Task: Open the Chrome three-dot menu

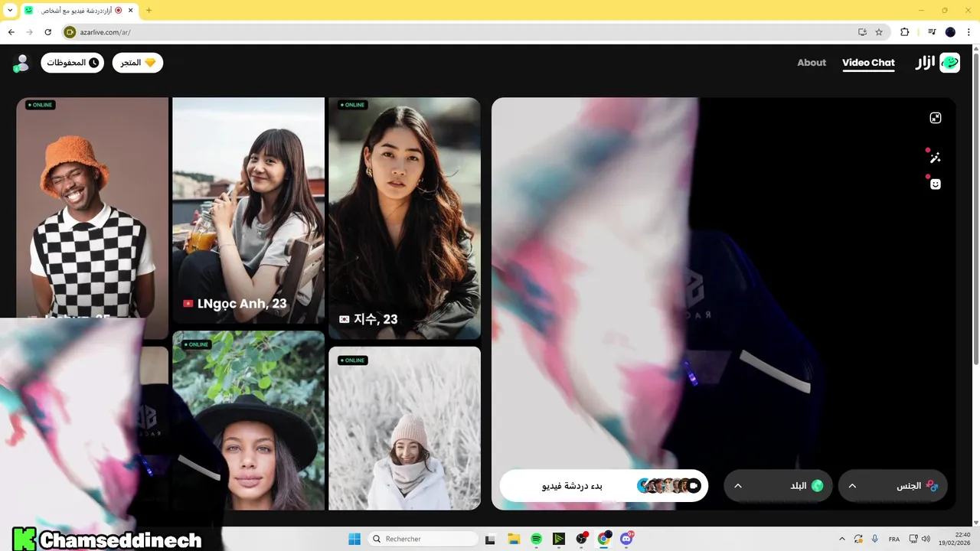Action: (x=969, y=32)
